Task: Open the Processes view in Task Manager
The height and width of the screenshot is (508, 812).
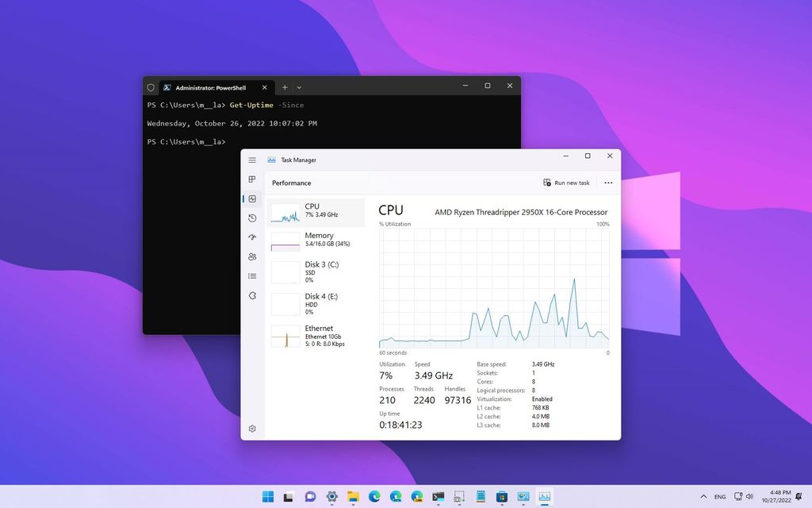Action: pos(252,180)
